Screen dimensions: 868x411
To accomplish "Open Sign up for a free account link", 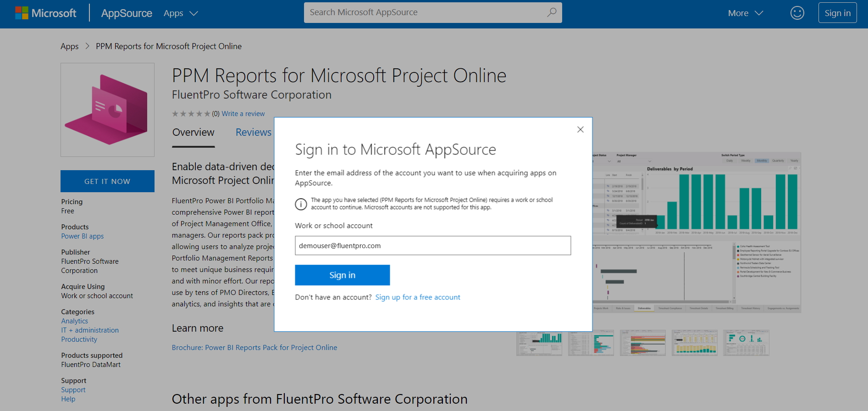I will click(x=418, y=297).
